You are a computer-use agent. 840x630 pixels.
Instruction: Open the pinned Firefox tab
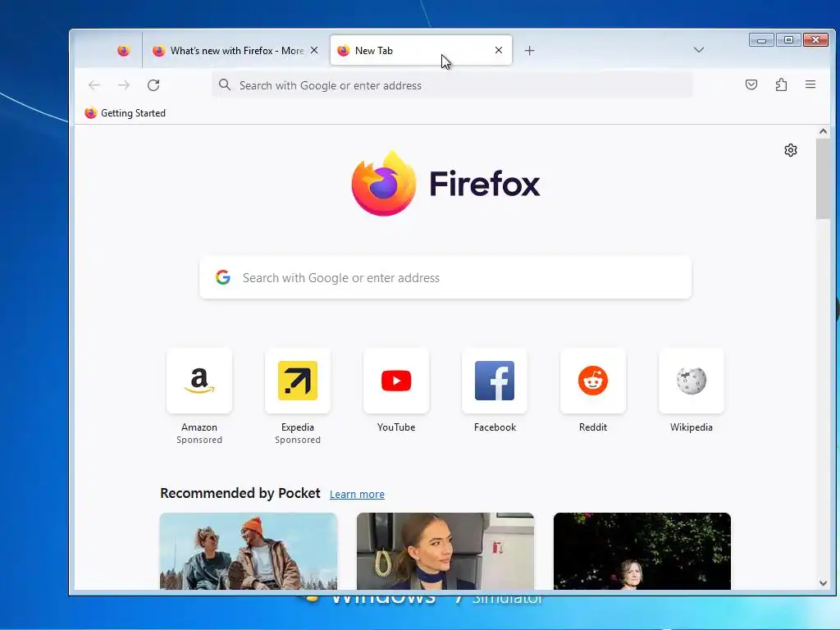click(124, 50)
